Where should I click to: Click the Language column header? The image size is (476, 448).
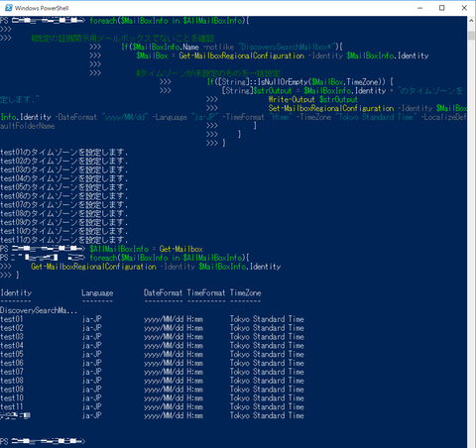pos(97,293)
